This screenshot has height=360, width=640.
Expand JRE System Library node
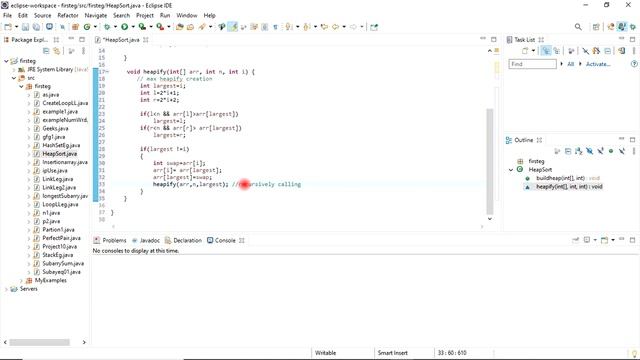[14, 69]
